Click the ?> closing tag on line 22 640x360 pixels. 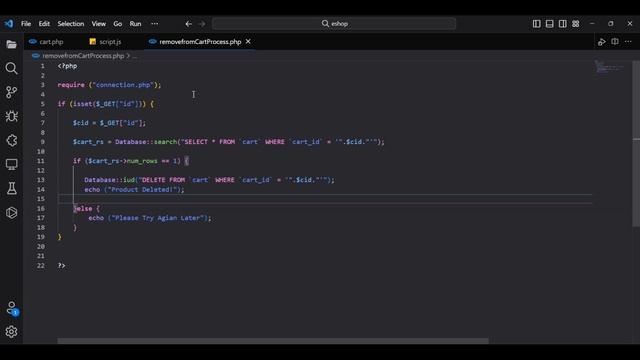pos(61,266)
